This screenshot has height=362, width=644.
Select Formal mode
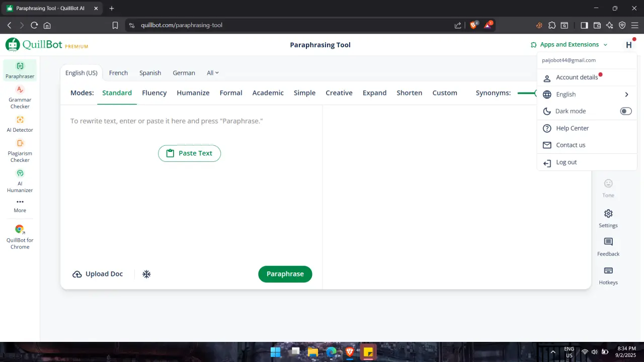[x=231, y=93]
